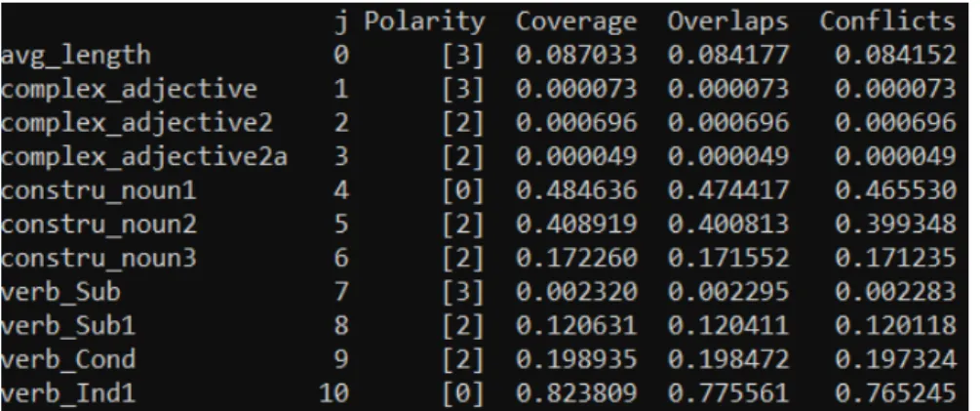This screenshot has width=980, height=411.
Task: Click conflicts value 0.465530
Action: coord(895,190)
